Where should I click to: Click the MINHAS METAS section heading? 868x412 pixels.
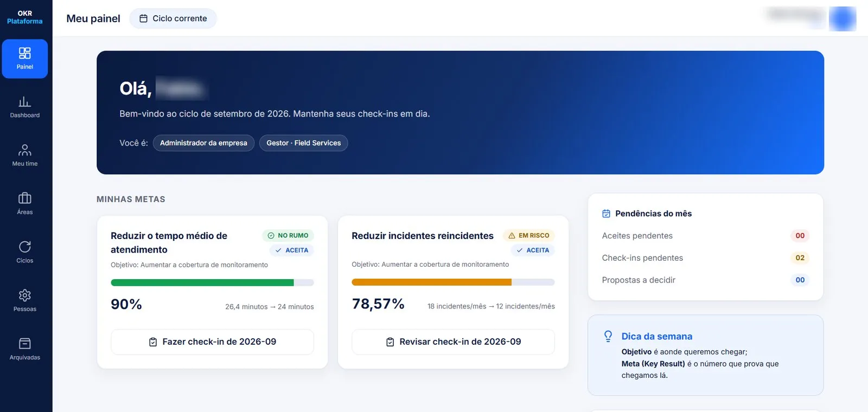(131, 199)
